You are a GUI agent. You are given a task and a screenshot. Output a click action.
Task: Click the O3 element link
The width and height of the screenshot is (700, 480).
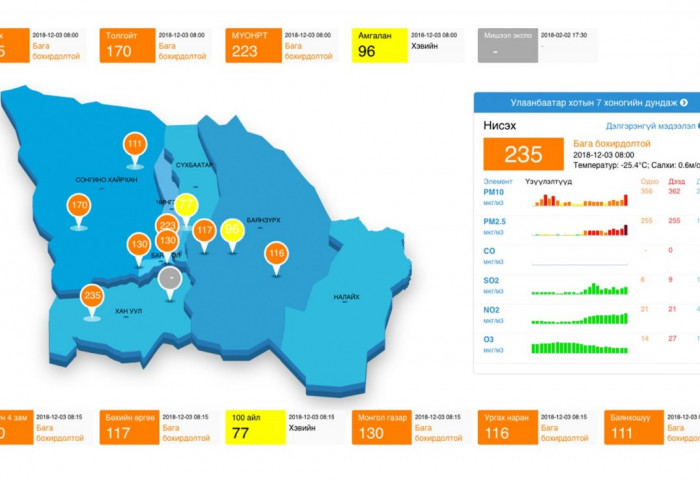pyautogui.click(x=488, y=340)
